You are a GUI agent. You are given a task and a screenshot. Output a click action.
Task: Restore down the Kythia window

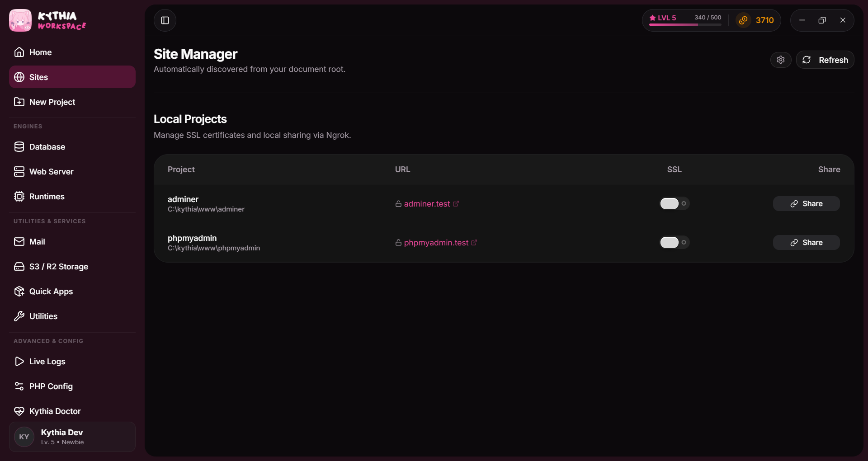pyautogui.click(x=822, y=20)
